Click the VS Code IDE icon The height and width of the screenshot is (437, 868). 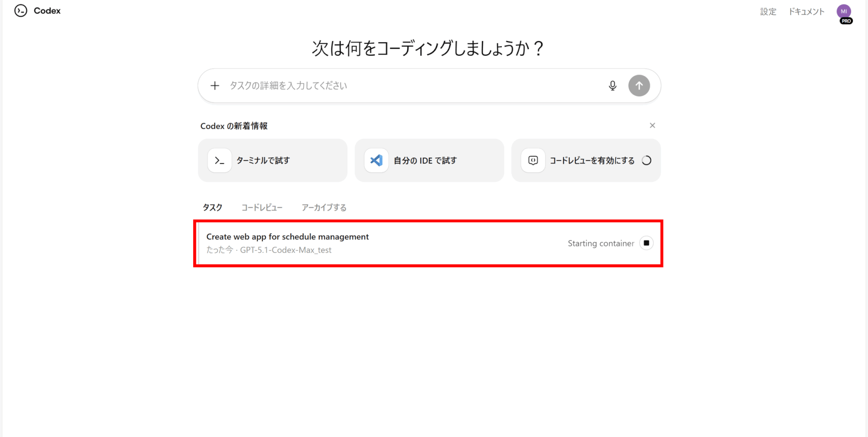376,161
